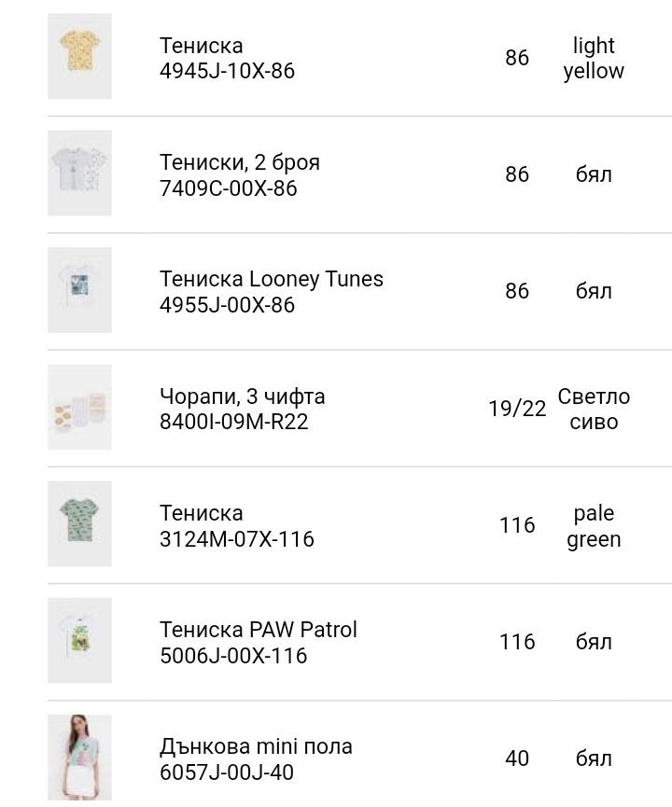Click product code 3124M-07X-116
The width and height of the screenshot is (672, 807).
tap(237, 539)
